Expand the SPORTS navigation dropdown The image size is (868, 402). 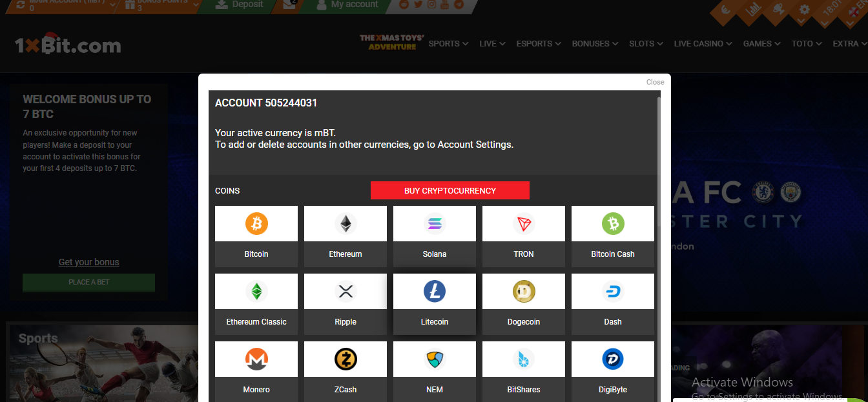448,43
